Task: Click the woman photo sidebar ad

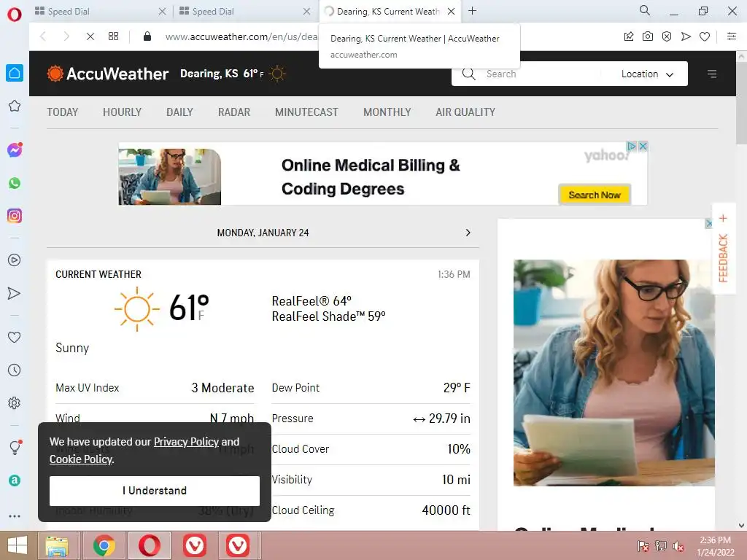Action: (614, 373)
